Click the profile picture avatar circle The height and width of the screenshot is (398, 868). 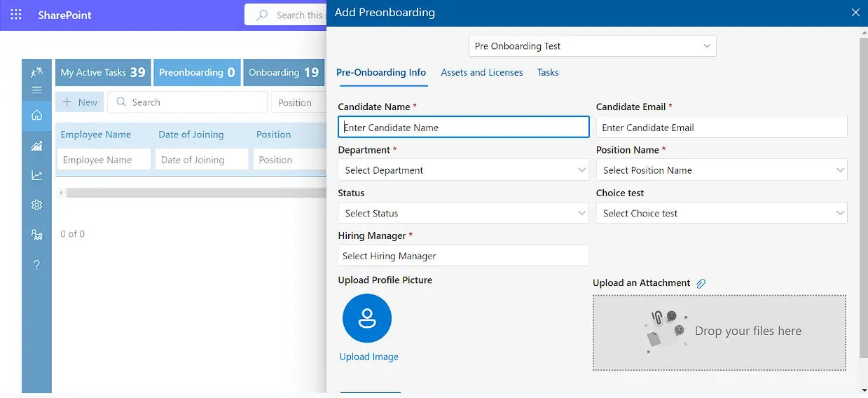(366, 318)
